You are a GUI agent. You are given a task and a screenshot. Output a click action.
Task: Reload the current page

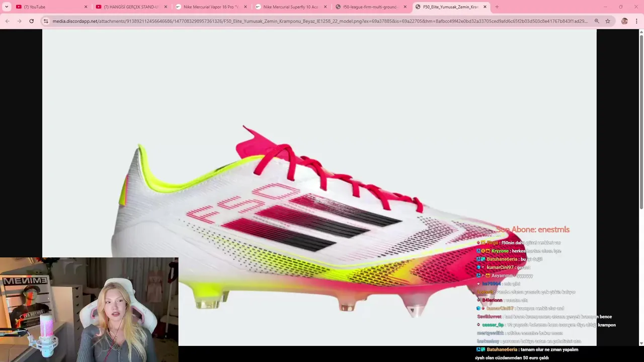pyautogui.click(x=31, y=21)
